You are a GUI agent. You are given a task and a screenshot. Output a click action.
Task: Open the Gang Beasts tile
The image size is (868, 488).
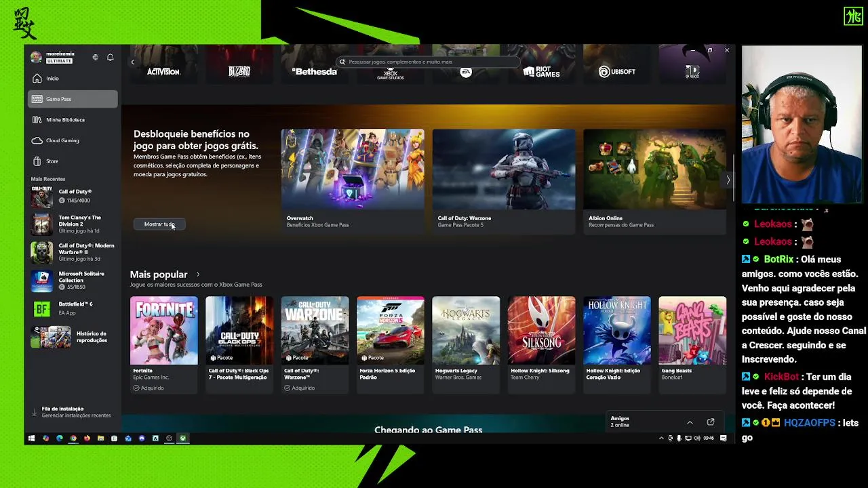[x=692, y=344]
